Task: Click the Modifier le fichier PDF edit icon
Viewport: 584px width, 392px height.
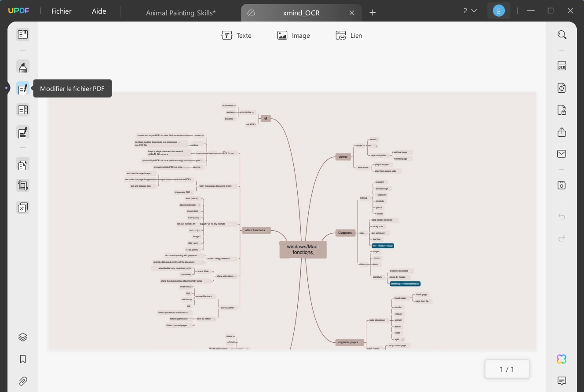Action: 23,88
